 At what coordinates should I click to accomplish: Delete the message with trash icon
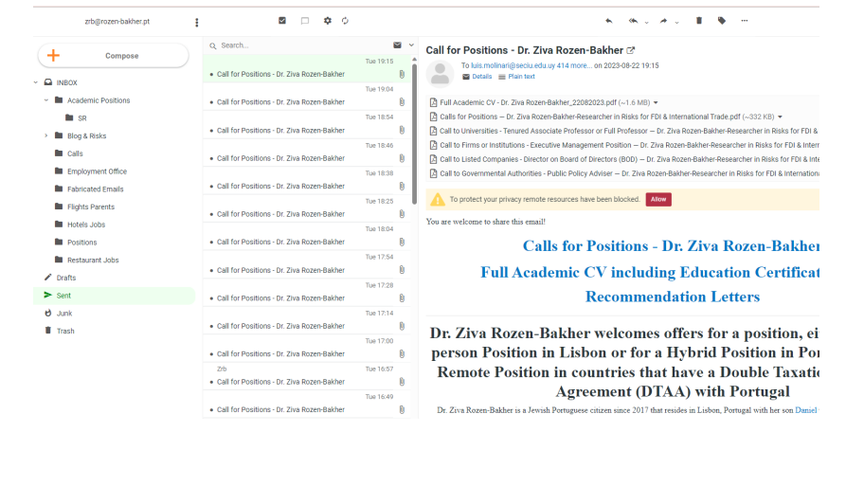click(699, 21)
